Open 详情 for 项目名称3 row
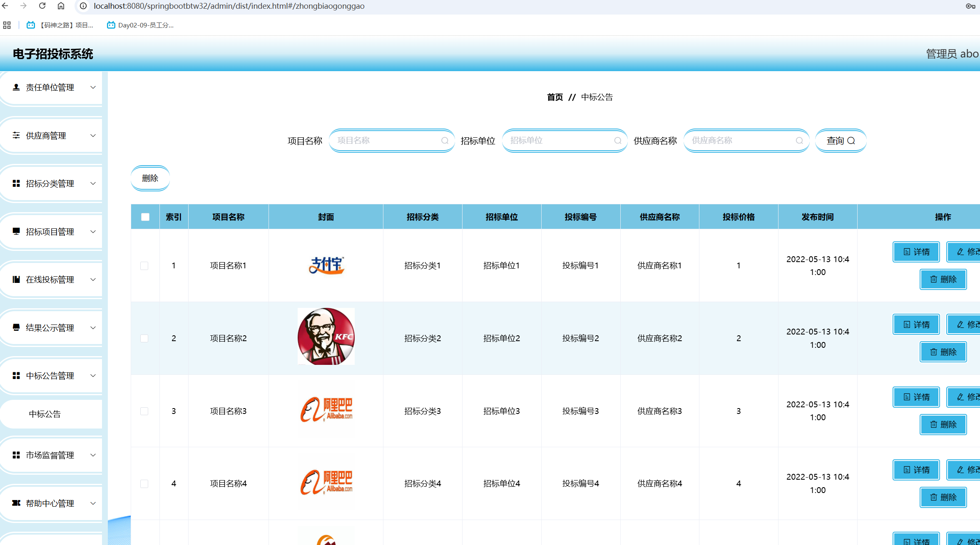 [x=916, y=397]
